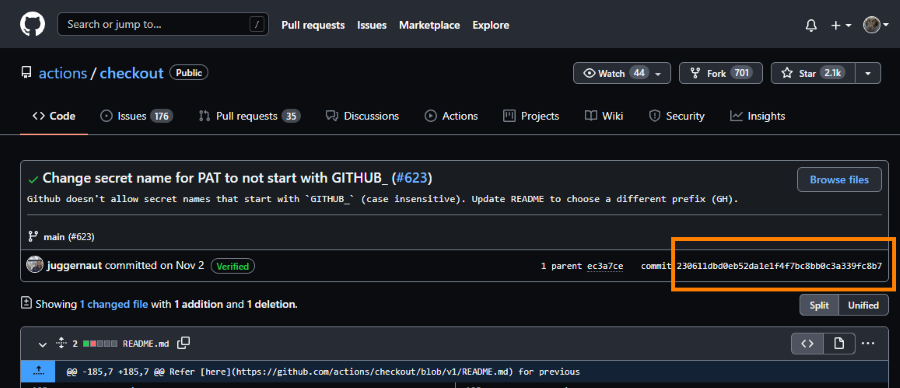
Task: Open the user avatar menu
Action: [876, 25]
